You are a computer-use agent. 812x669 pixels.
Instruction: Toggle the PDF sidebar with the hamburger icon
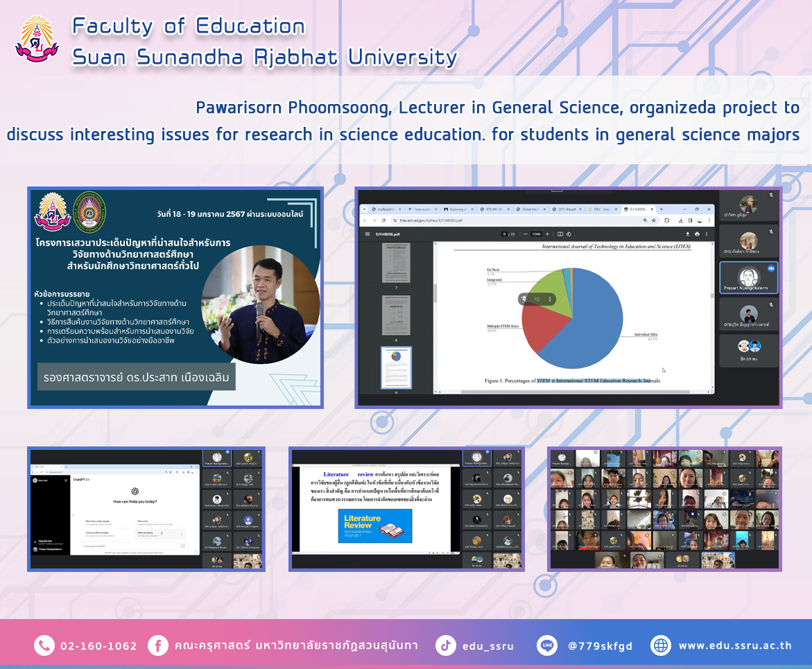(x=368, y=234)
